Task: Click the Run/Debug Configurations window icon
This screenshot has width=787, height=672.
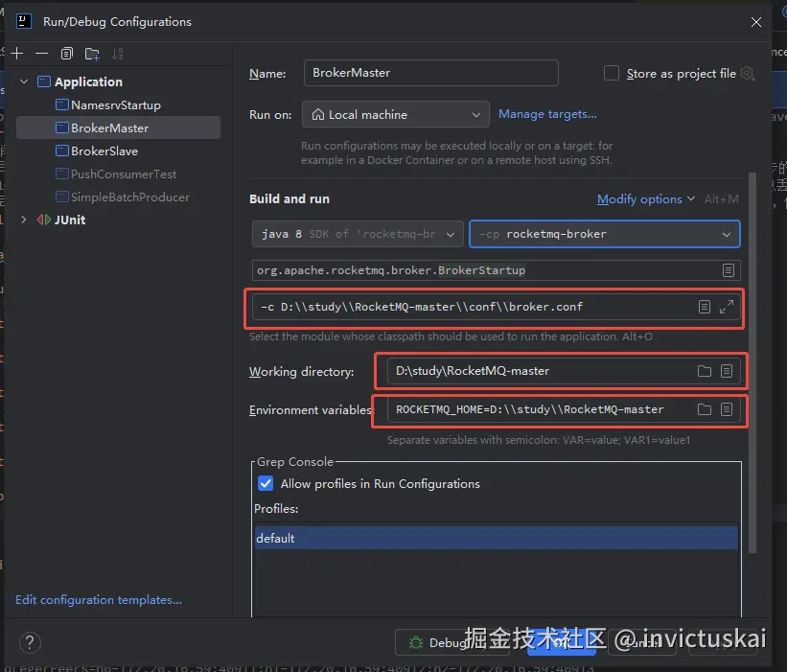Action: [x=24, y=22]
